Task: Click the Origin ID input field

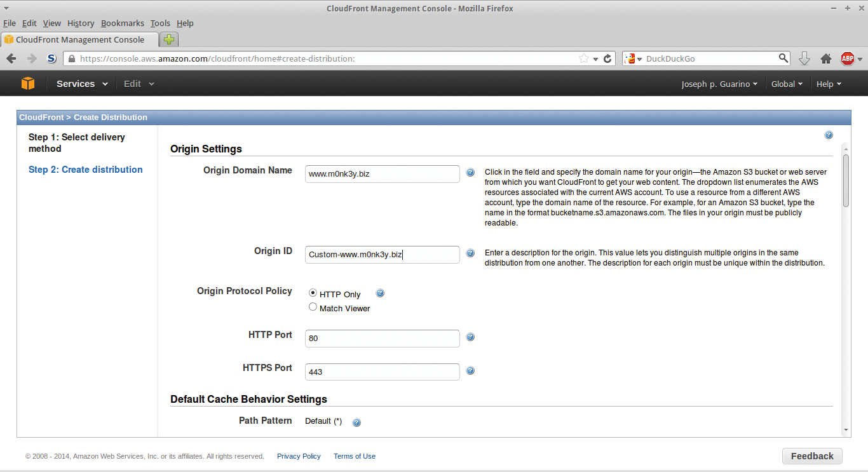Action: click(383, 255)
